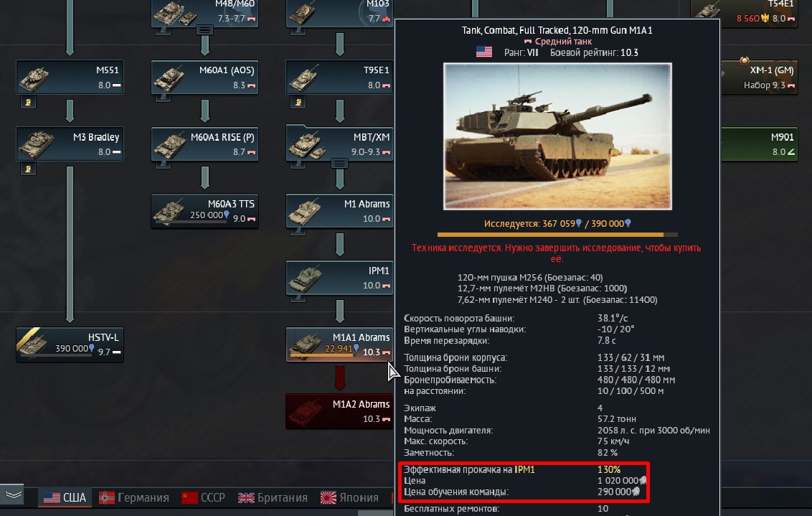Open the Япония nation tab
The image size is (812, 516).
[349, 498]
